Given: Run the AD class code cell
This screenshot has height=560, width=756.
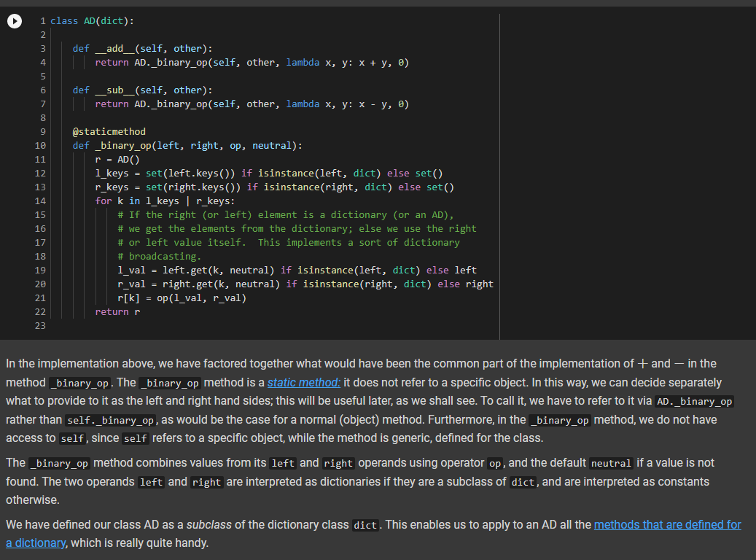Looking at the screenshot, I should (15, 21).
